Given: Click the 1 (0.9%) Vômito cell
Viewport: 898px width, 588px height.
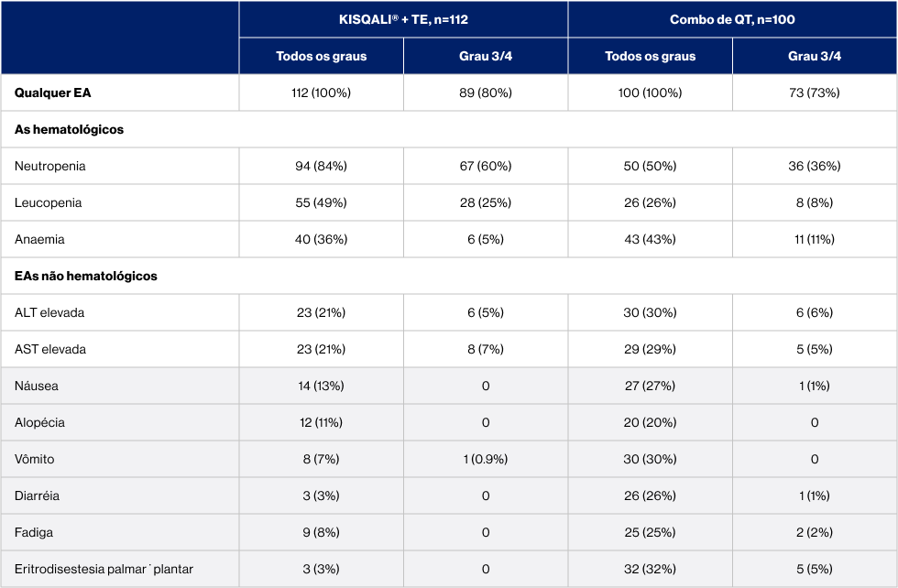Looking at the screenshot, I should [x=485, y=459].
